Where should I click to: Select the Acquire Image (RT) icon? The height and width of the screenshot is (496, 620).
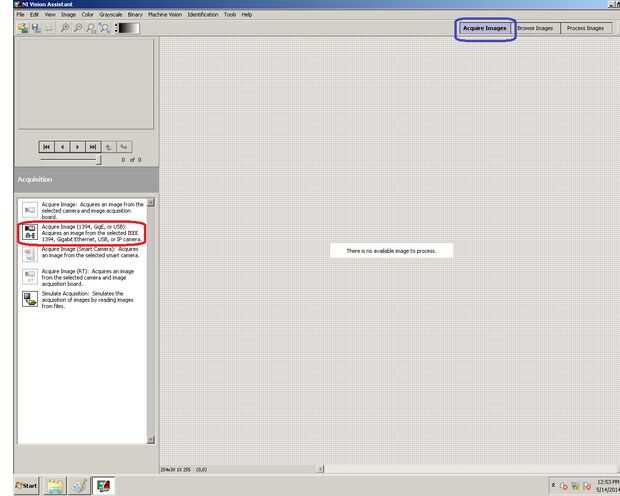pyautogui.click(x=30, y=276)
